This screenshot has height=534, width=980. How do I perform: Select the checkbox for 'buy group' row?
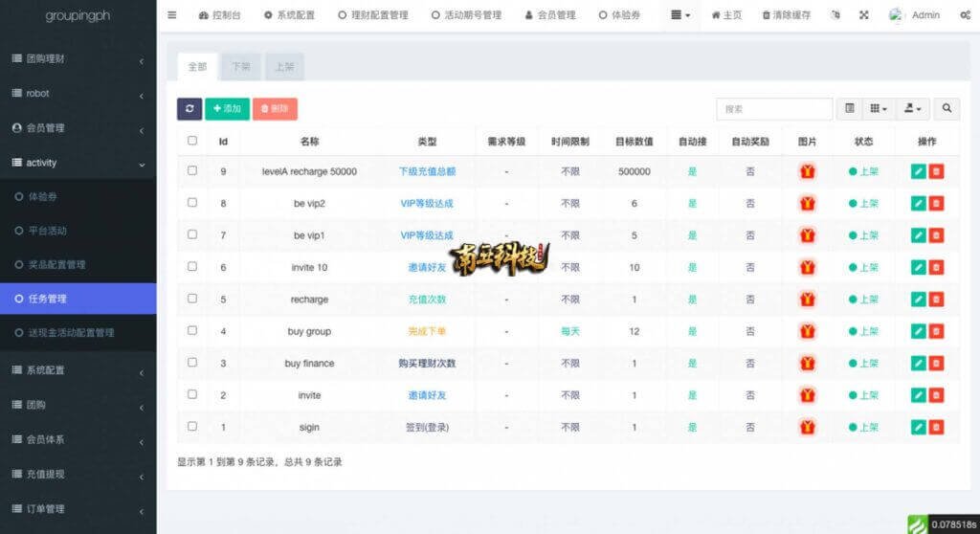point(192,331)
